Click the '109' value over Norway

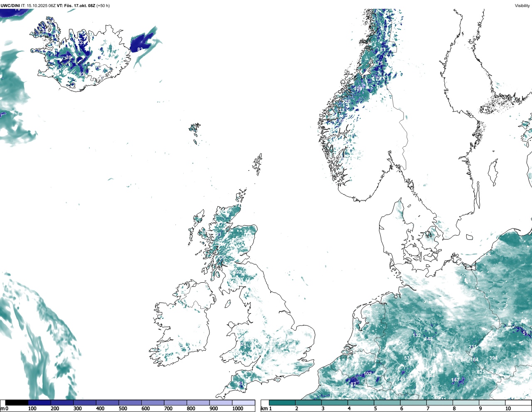[358, 89]
